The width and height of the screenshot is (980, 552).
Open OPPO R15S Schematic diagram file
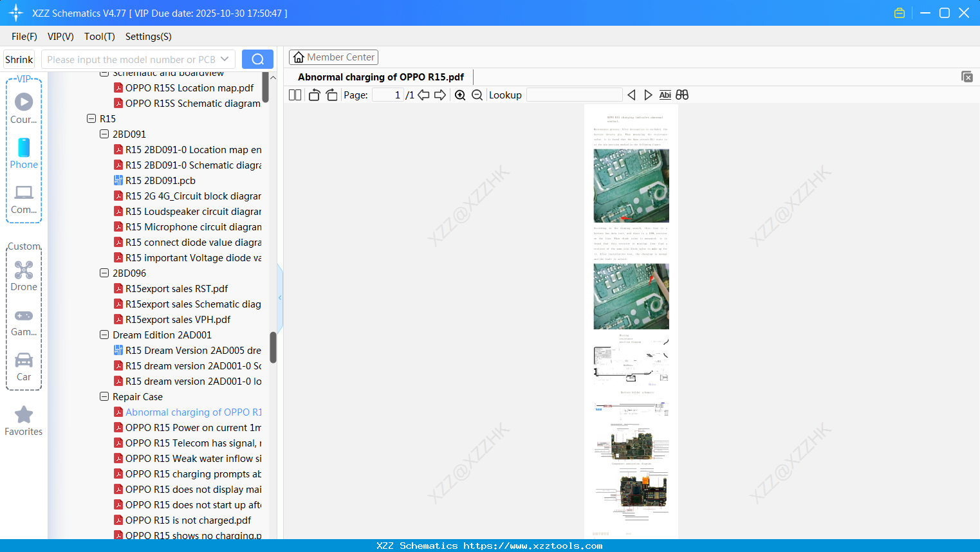tap(187, 103)
